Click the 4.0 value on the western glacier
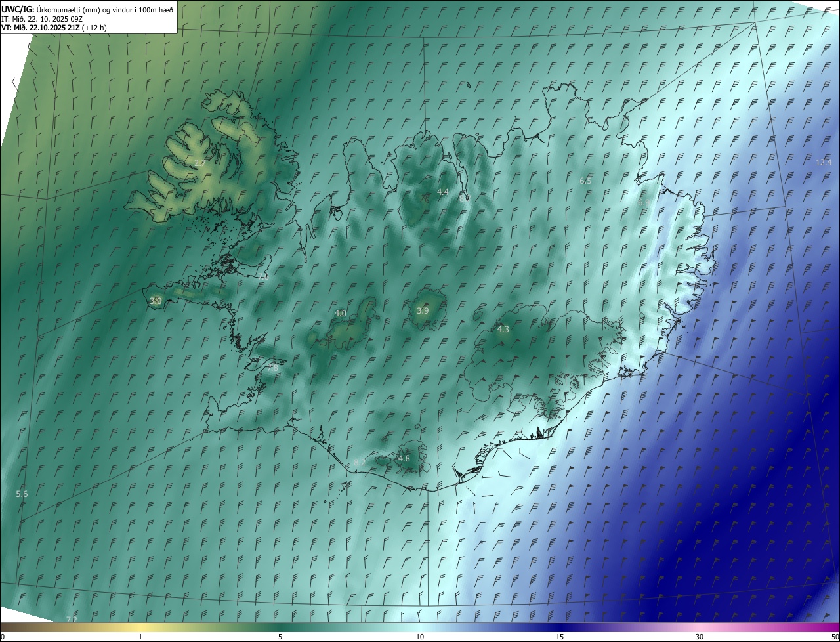Screen dimensions: 840x642 [341, 314]
